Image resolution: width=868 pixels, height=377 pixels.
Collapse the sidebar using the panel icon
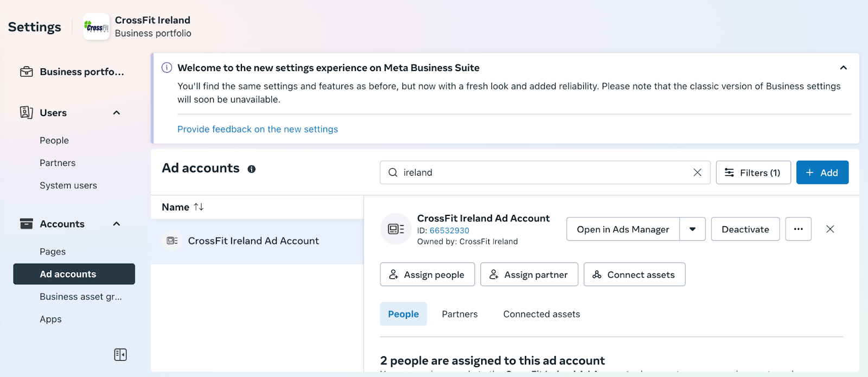pos(120,355)
